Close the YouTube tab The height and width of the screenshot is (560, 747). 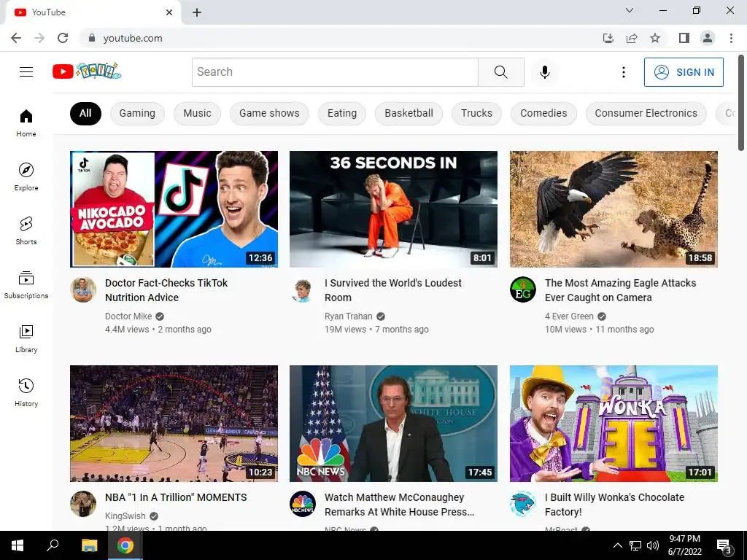[169, 12]
